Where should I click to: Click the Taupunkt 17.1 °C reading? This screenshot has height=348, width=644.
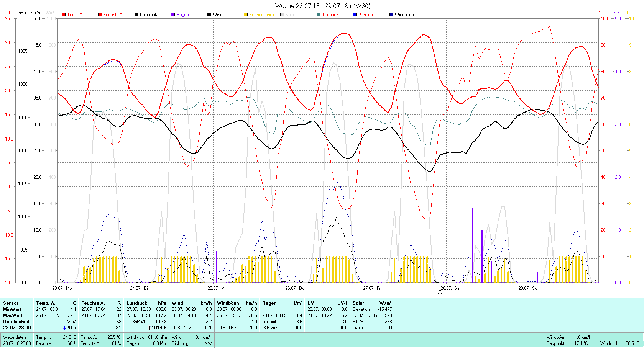567,343
